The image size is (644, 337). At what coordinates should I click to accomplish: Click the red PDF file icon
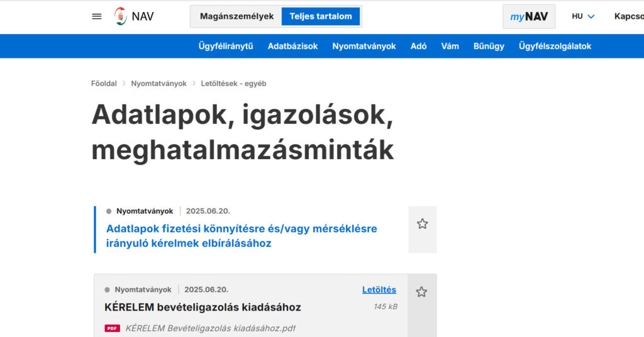(x=112, y=328)
